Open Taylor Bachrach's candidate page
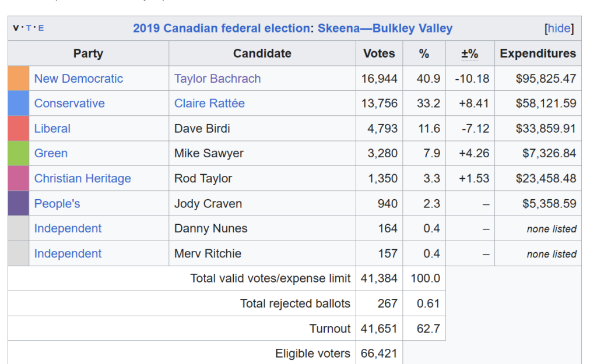The image size is (597, 364). 217,79
